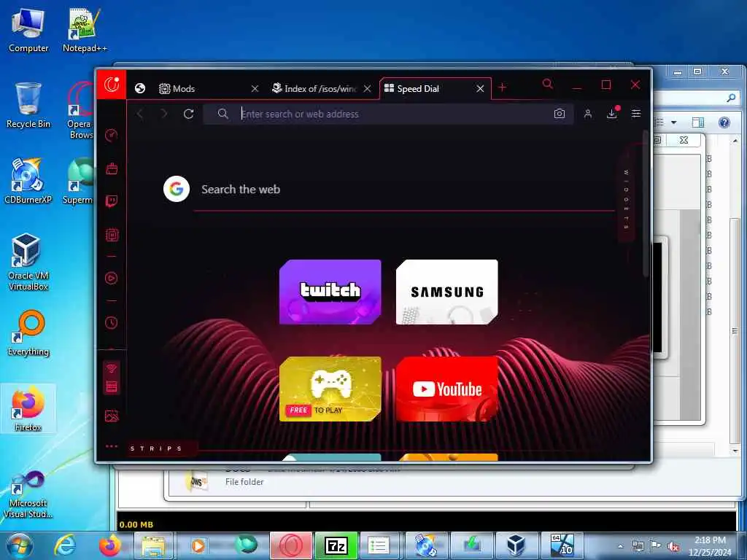Open Windows Explorer from taskbar
This screenshot has width=747, height=560.
tap(153, 545)
